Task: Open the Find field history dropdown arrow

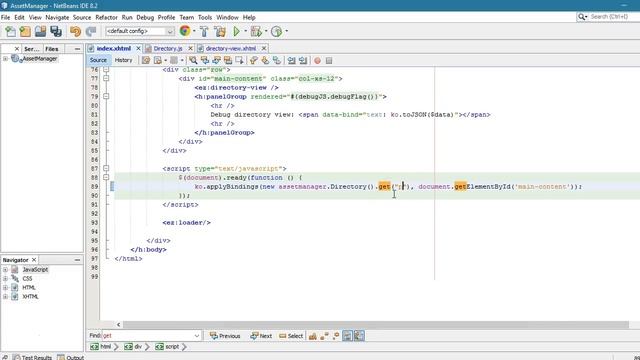Action: [x=197, y=336]
